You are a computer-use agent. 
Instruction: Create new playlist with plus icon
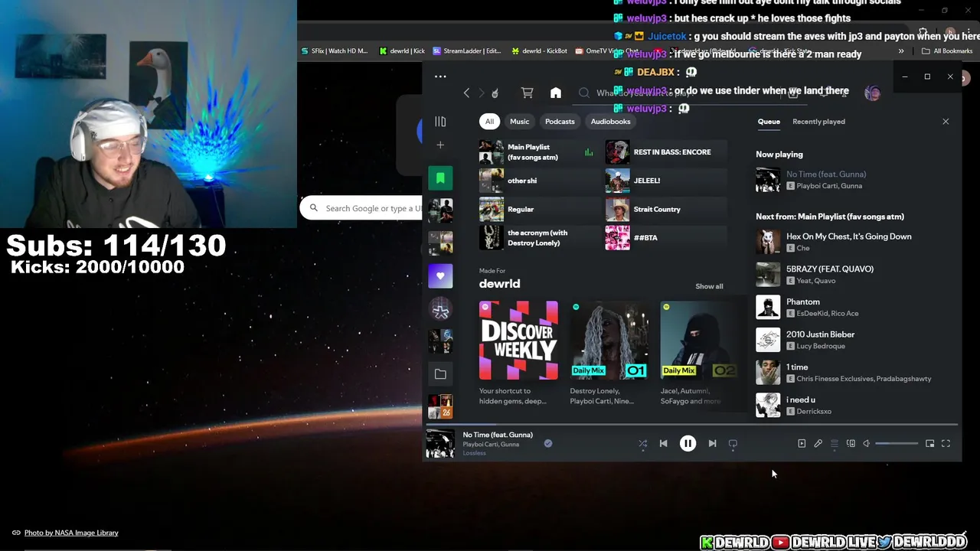tap(440, 145)
